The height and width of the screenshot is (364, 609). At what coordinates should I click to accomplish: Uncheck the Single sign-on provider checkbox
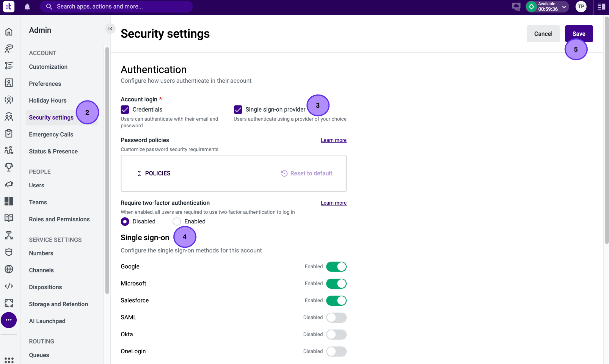click(x=238, y=110)
